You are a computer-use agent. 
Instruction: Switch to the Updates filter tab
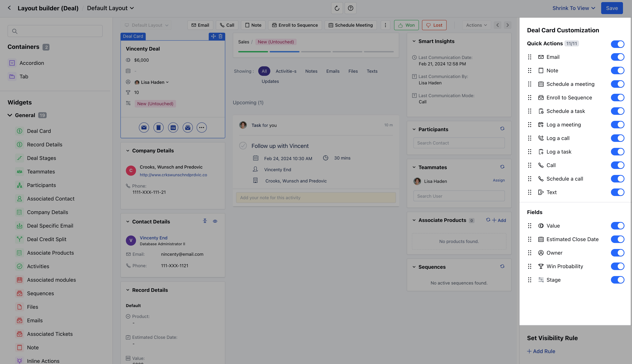[270, 81]
